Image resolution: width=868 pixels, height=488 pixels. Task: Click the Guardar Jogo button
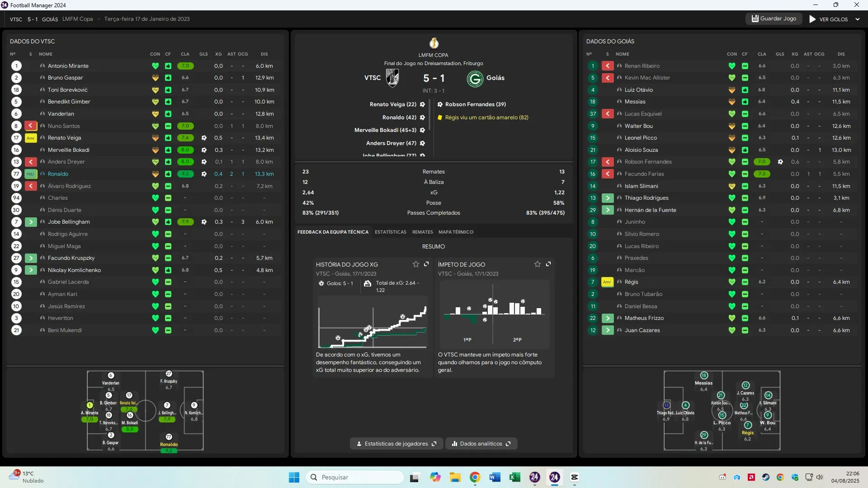[774, 19]
